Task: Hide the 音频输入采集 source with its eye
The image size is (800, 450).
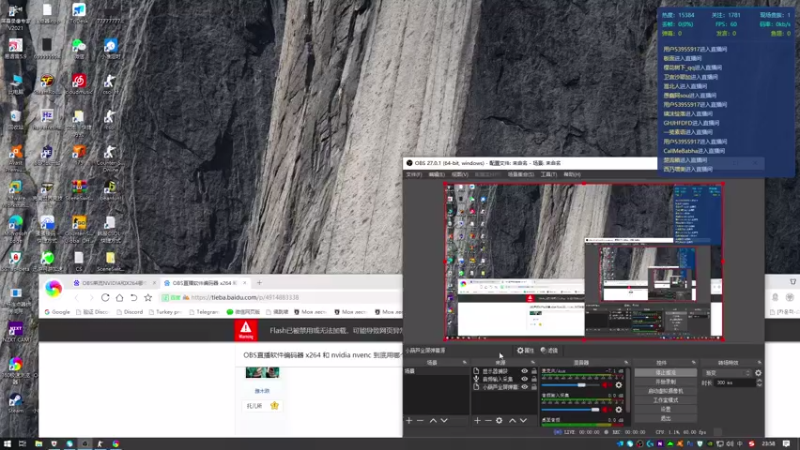Action: click(524, 379)
